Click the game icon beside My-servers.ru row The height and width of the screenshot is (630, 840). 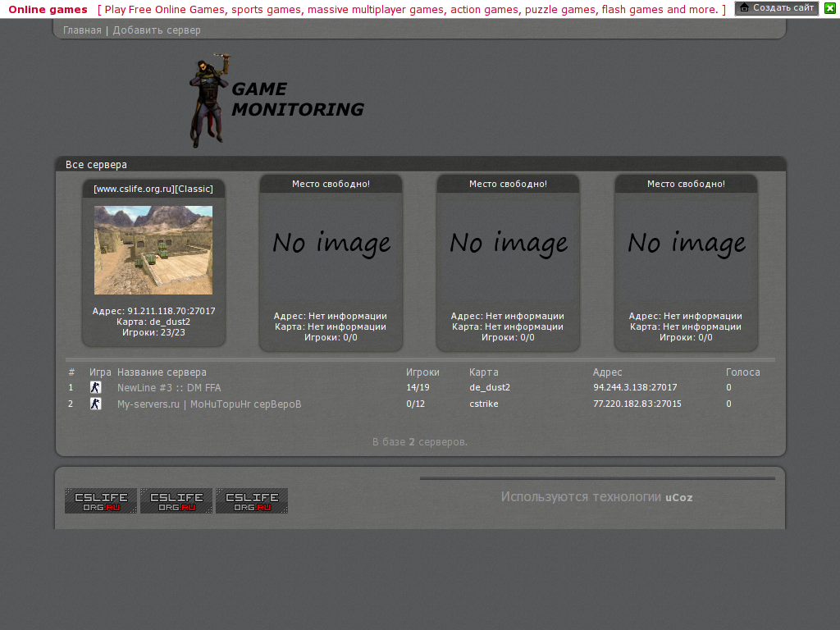point(96,404)
